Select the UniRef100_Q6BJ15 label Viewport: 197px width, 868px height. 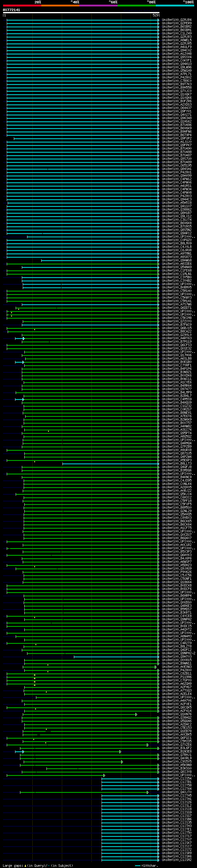177,328
